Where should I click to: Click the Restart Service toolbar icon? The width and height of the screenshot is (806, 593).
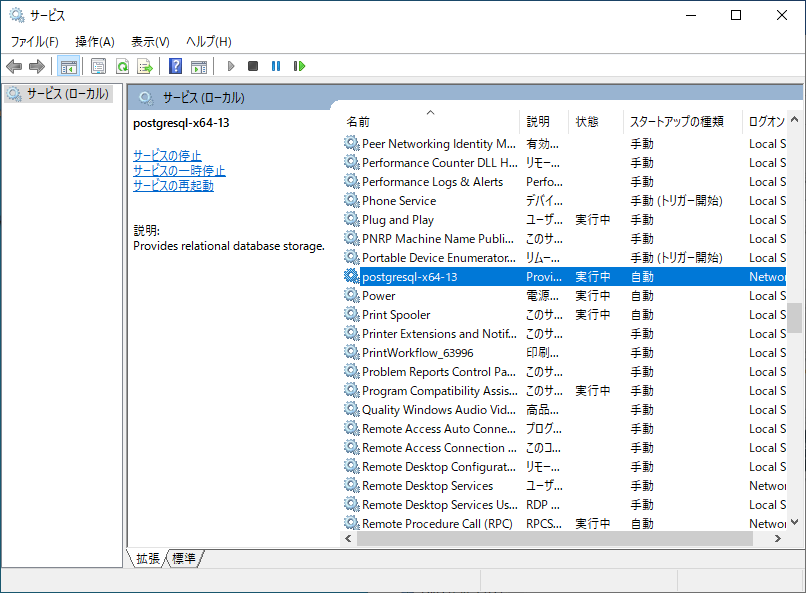point(299,66)
